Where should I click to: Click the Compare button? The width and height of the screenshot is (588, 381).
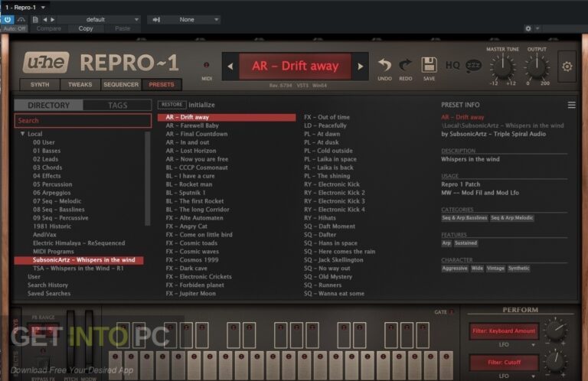[48, 28]
